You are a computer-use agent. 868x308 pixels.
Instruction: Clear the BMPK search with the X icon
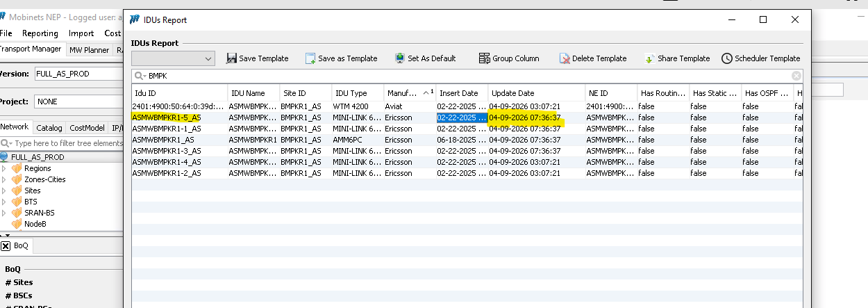click(796, 76)
